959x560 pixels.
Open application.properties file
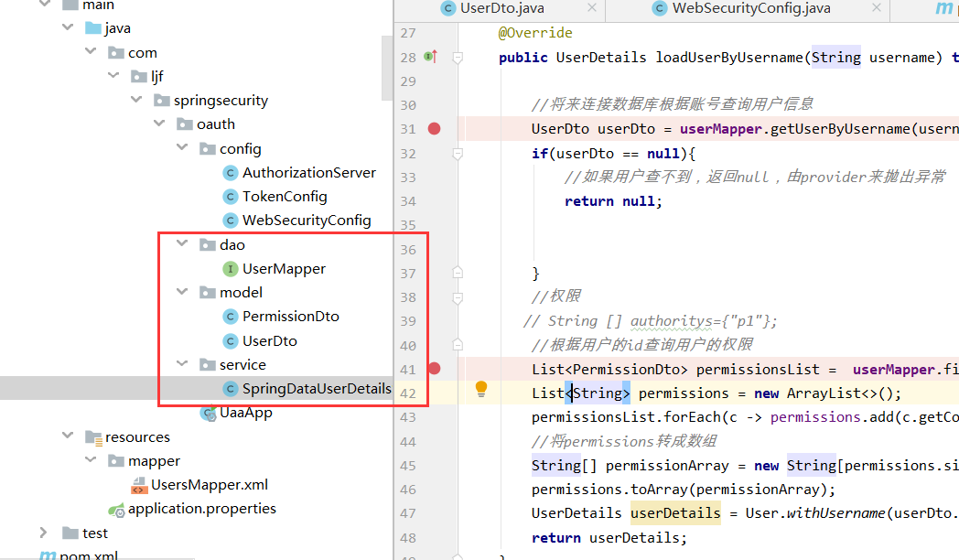point(202,509)
